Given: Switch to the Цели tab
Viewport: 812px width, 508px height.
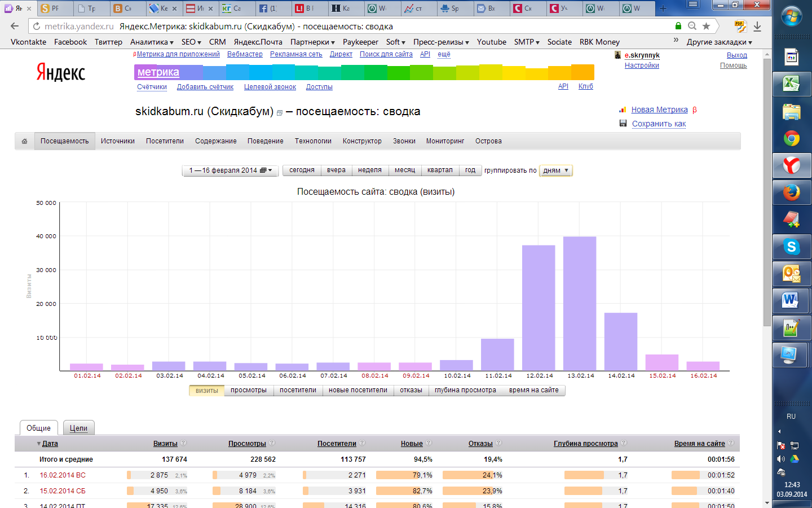Looking at the screenshot, I should [78, 428].
